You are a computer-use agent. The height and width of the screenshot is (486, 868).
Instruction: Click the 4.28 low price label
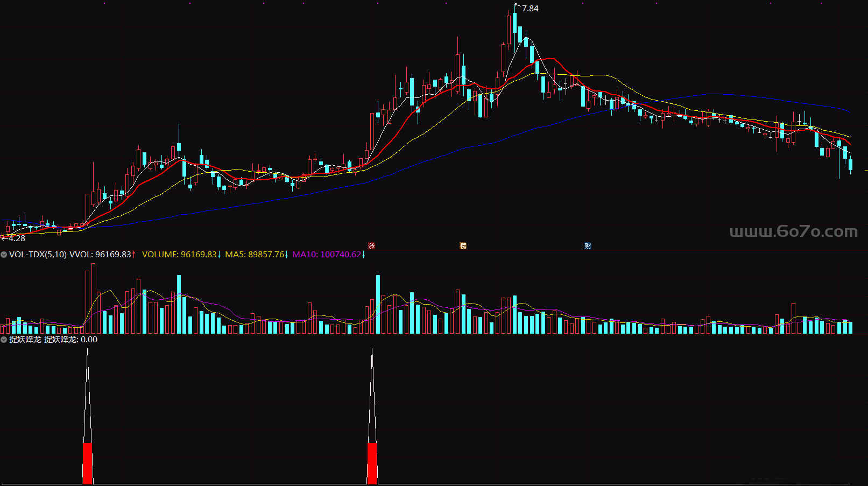point(17,238)
